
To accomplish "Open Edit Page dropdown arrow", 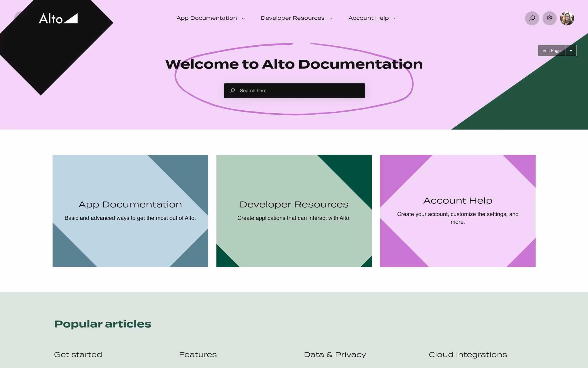I will (571, 51).
